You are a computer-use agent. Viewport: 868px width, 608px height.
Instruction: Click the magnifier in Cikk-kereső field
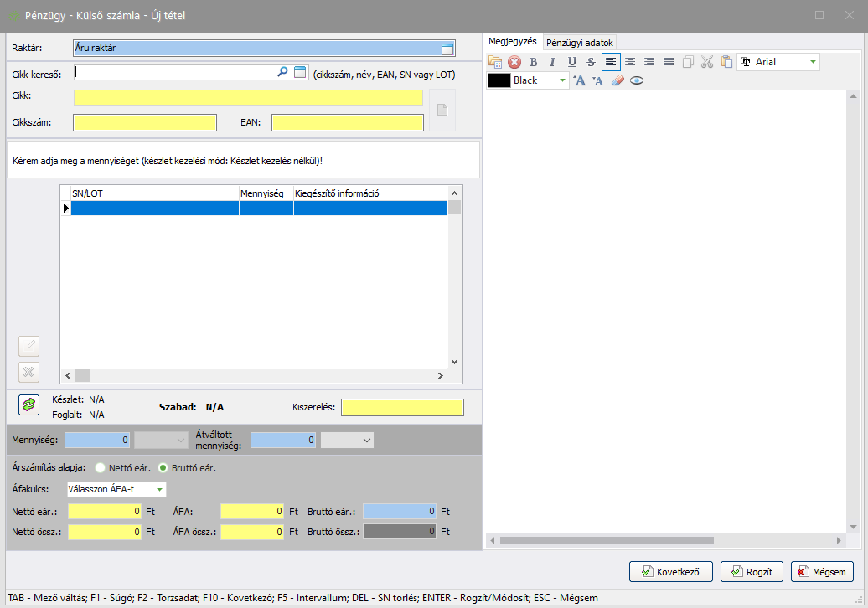[x=282, y=73]
